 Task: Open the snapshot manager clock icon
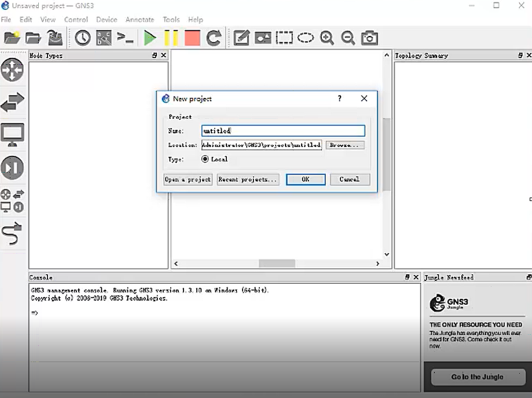(x=83, y=38)
